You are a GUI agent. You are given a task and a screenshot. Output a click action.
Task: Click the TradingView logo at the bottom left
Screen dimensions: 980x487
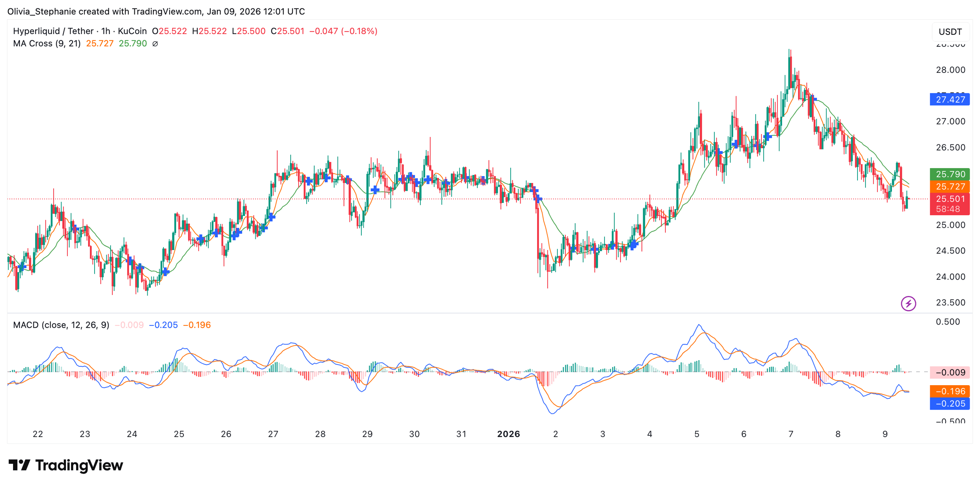[65, 465]
